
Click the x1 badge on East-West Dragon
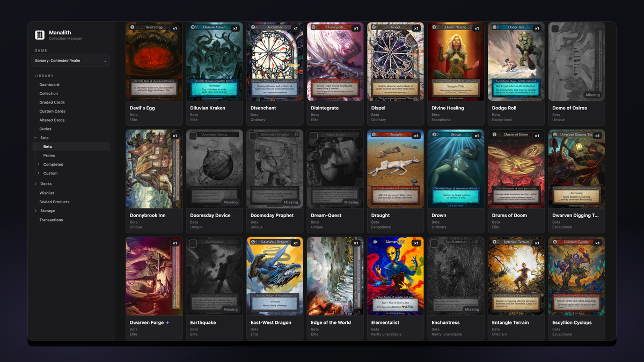coord(296,243)
